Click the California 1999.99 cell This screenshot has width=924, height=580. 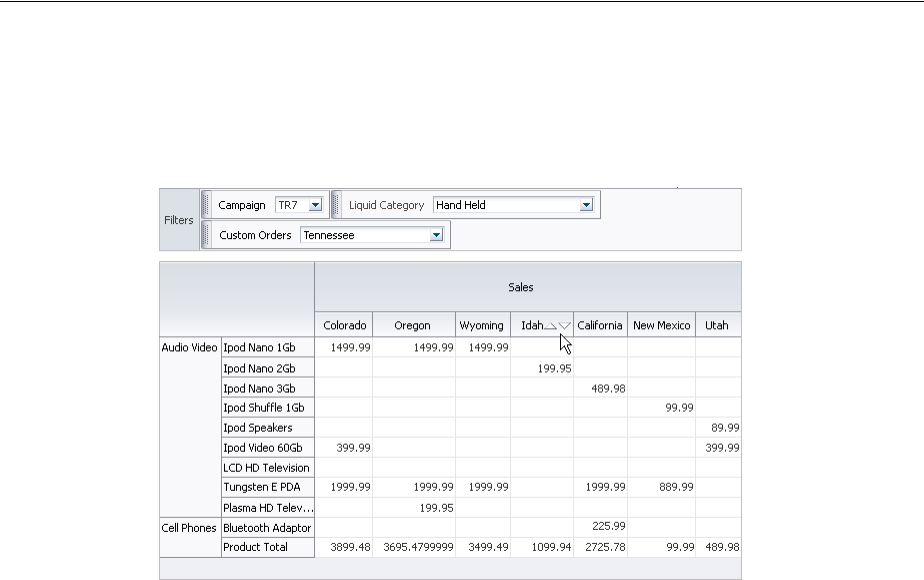600,487
